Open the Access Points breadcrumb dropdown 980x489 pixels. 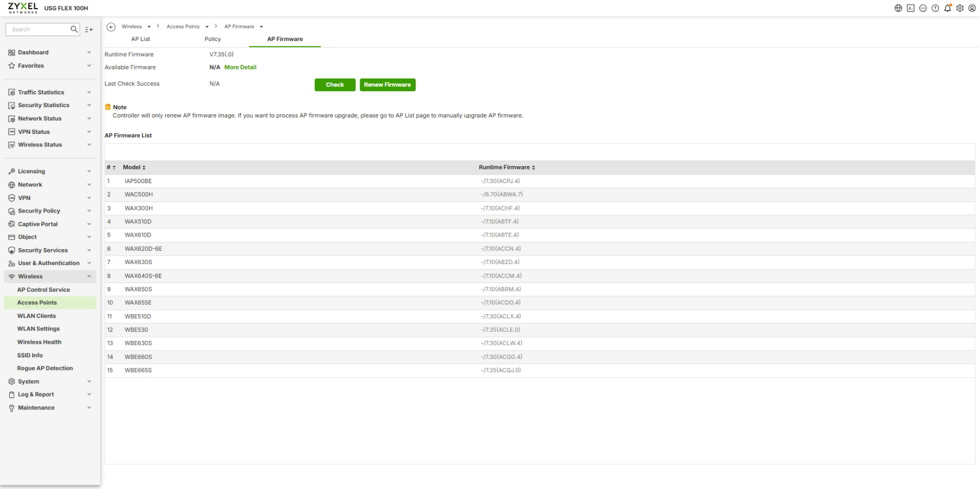tap(207, 27)
